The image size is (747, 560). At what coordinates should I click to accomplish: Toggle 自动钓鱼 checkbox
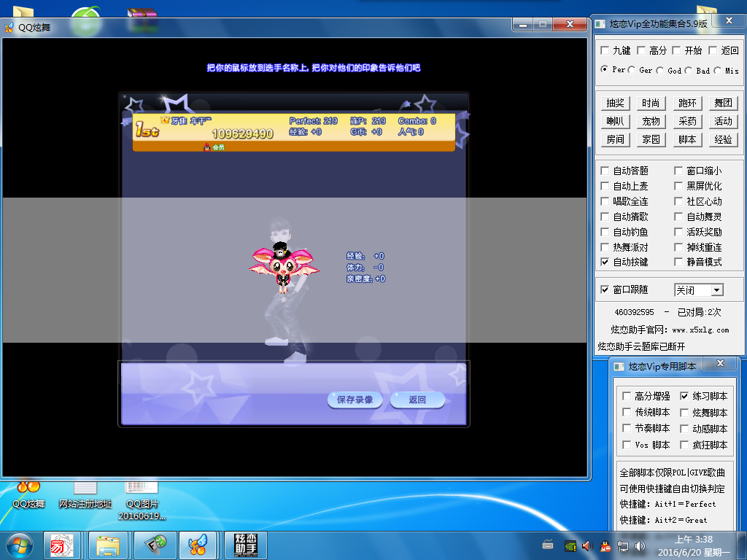(x=605, y=232)
